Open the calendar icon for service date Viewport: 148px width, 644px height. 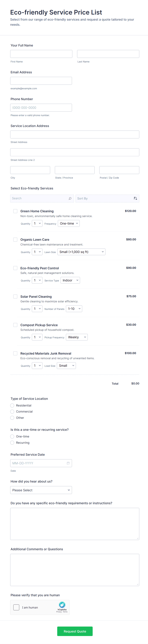click(68, 463)
